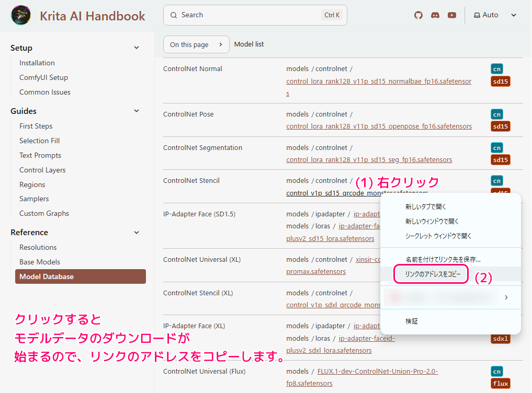Open the YouTube icon link
Image resolution: width=532 pixels, height=393 pixels.
[x=452, y=15]
